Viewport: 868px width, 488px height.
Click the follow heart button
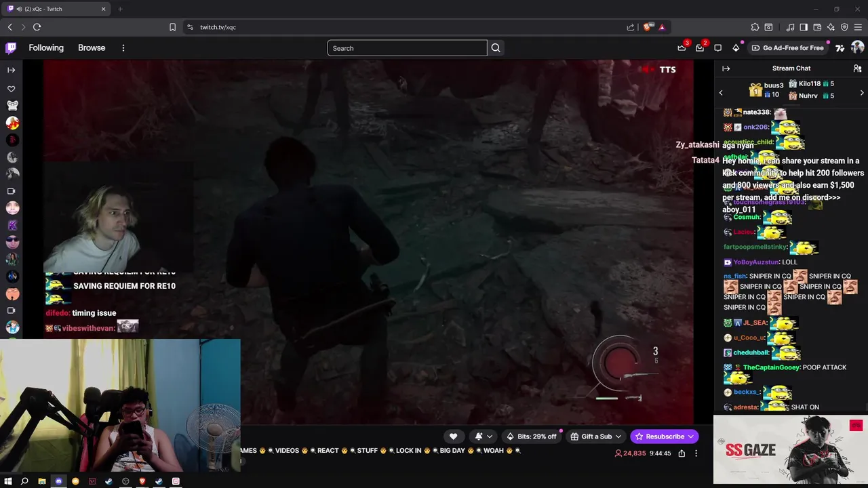click(x=454, y=436)
